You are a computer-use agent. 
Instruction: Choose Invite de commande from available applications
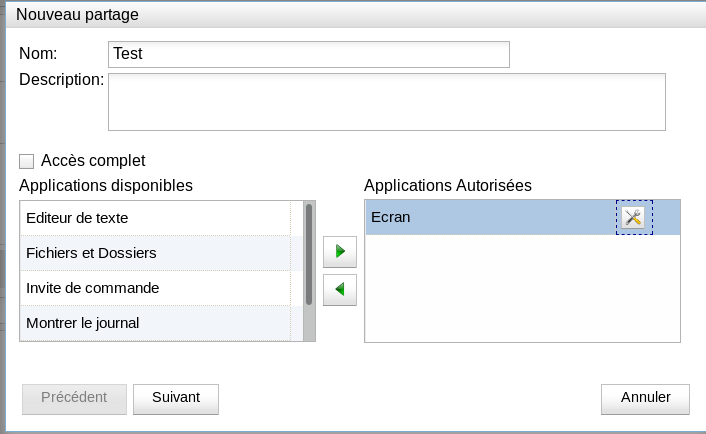[x=155, y=288]
